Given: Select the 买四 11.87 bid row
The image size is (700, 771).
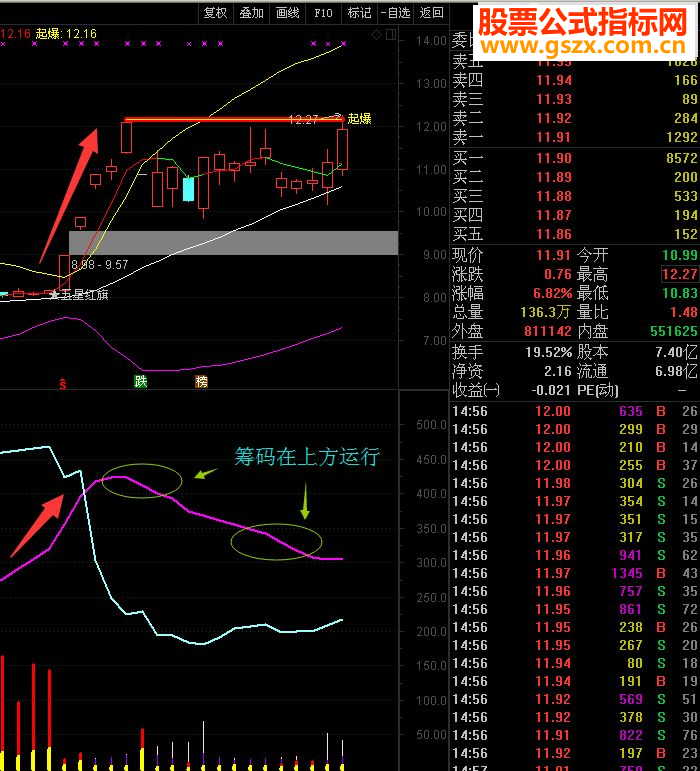Looking at the screenshot, I should click(x=575, y=215).
